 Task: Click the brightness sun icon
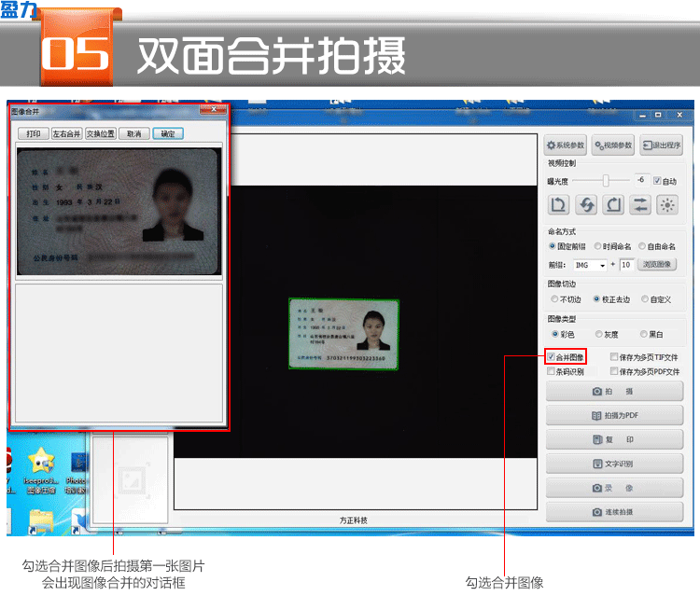(667, 205)
